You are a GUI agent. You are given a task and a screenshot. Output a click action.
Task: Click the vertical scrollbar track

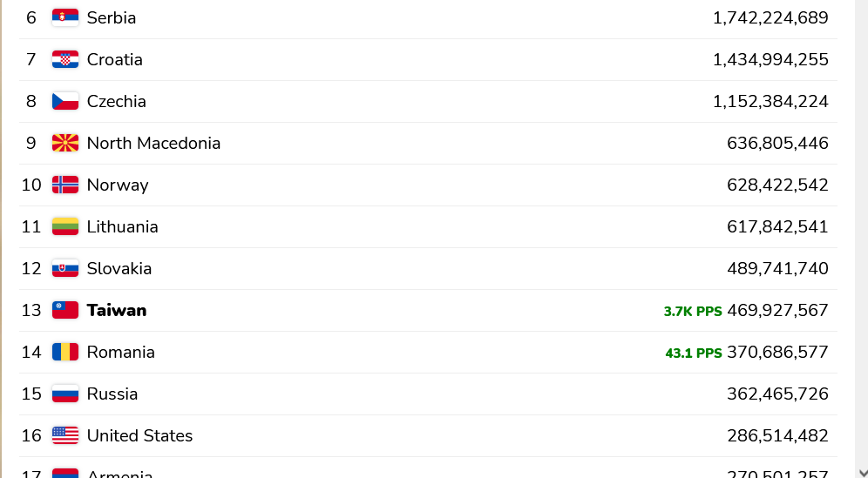862,232
